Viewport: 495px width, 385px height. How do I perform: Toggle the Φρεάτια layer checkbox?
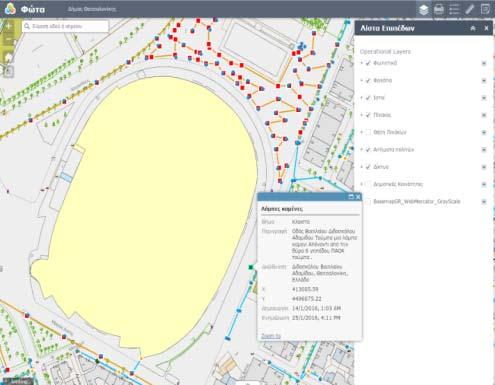[x=368, y=80]
